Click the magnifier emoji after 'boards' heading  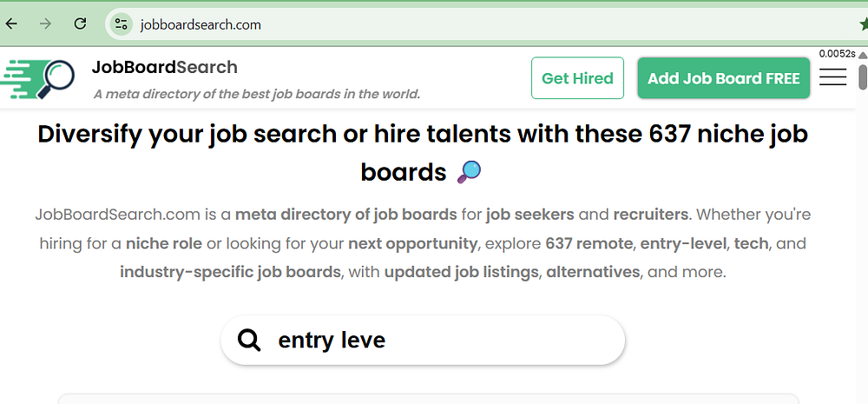(468, 172)
